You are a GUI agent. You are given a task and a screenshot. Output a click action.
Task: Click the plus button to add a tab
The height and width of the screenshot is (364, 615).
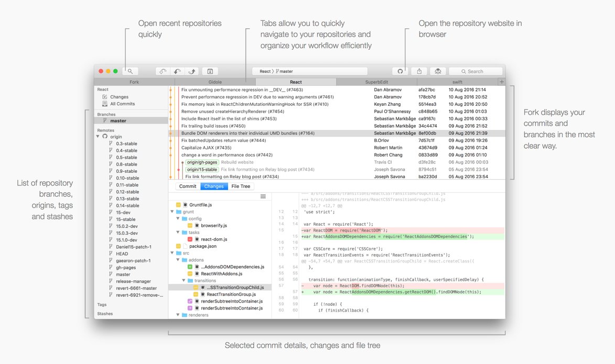501,82
